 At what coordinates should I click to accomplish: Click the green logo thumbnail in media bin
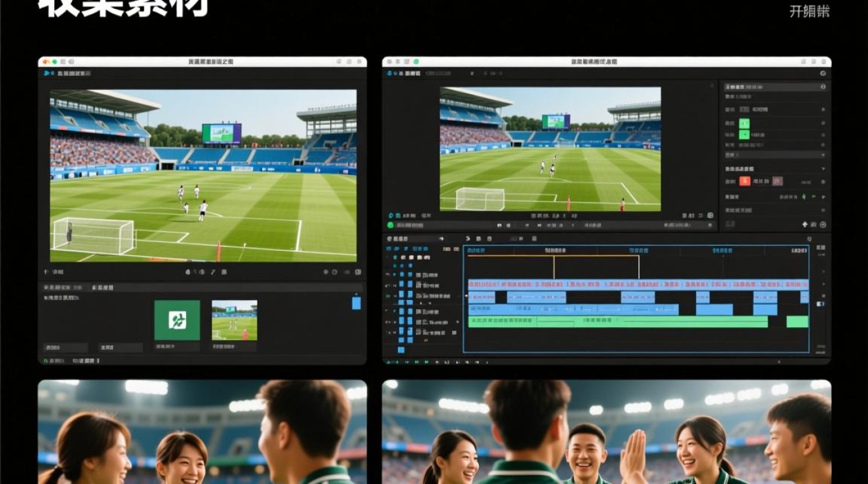(x=177, y=320)
